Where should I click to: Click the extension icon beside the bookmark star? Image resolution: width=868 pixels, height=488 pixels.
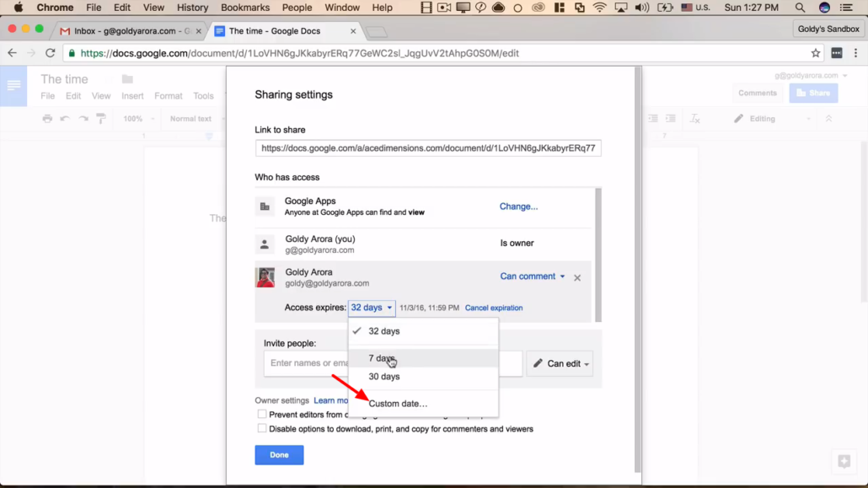837,53
